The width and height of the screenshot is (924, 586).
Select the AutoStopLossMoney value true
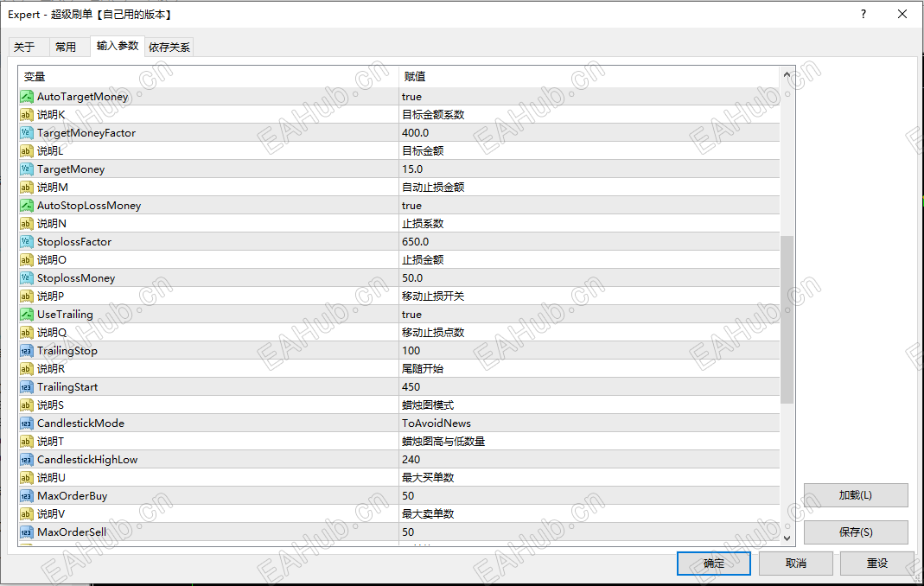coord(589,206)
